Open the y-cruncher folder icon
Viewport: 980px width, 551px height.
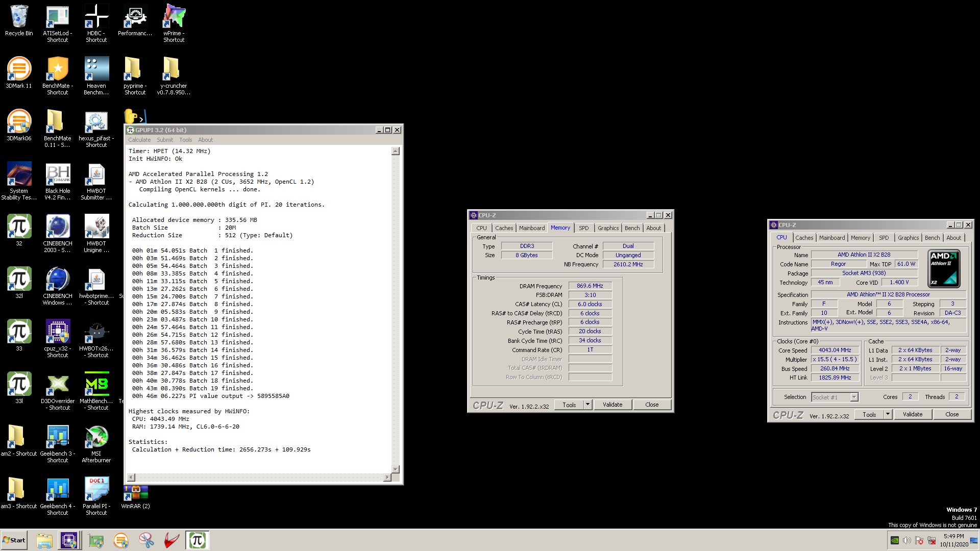pyautogui.click(x=174, y=76)
